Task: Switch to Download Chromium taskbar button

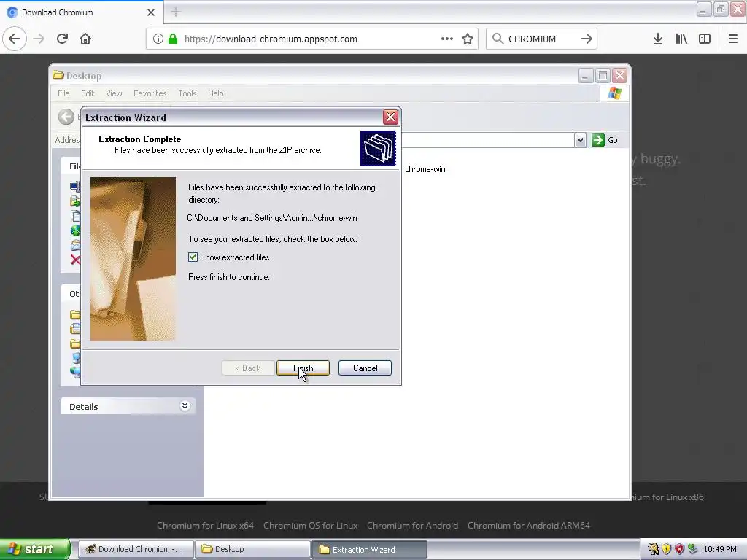Action: (x=136, y=549)
